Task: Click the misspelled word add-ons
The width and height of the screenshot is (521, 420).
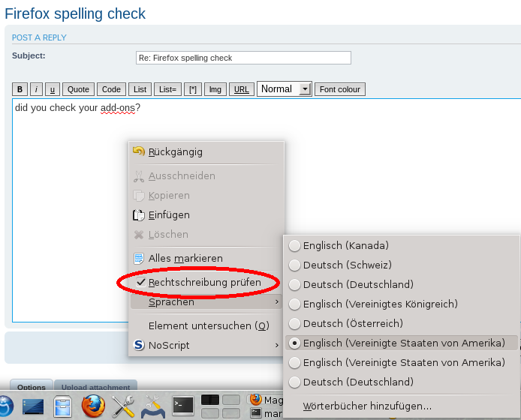Action: coord(118,108)
